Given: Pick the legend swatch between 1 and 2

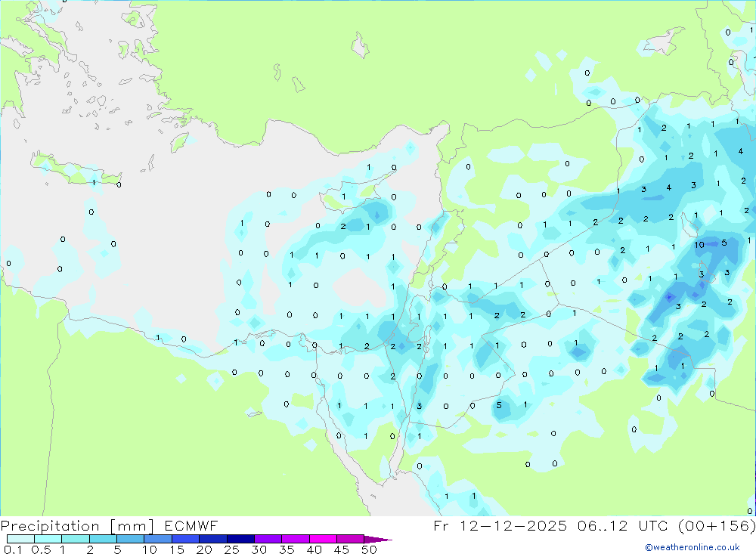Looking at the screenshot, I should click(x=76, y=539).
